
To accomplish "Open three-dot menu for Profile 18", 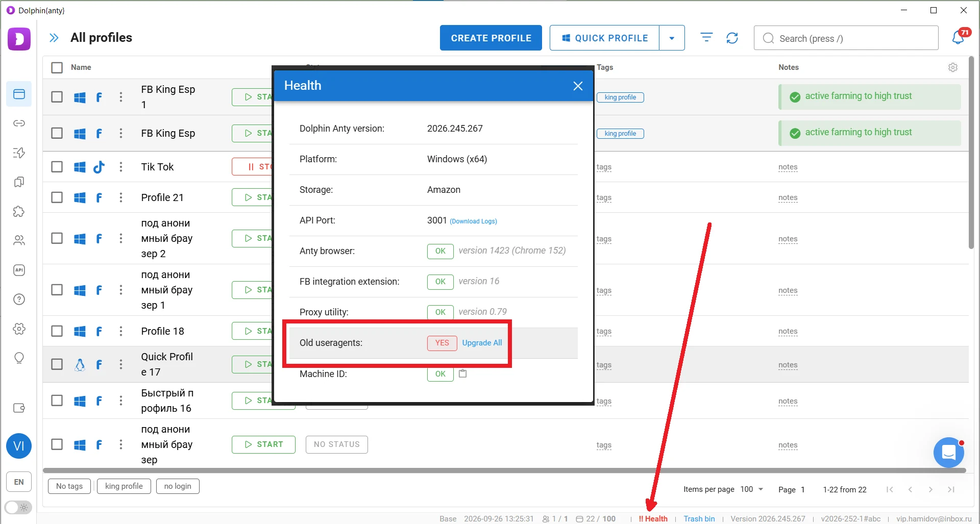I will [121, 331].
